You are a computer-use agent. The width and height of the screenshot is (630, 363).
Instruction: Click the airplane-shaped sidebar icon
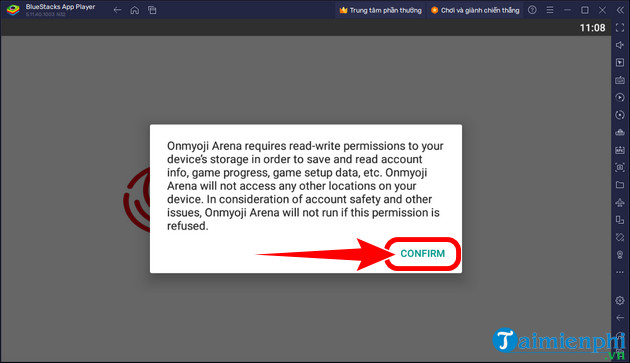[x=620, y=202]
